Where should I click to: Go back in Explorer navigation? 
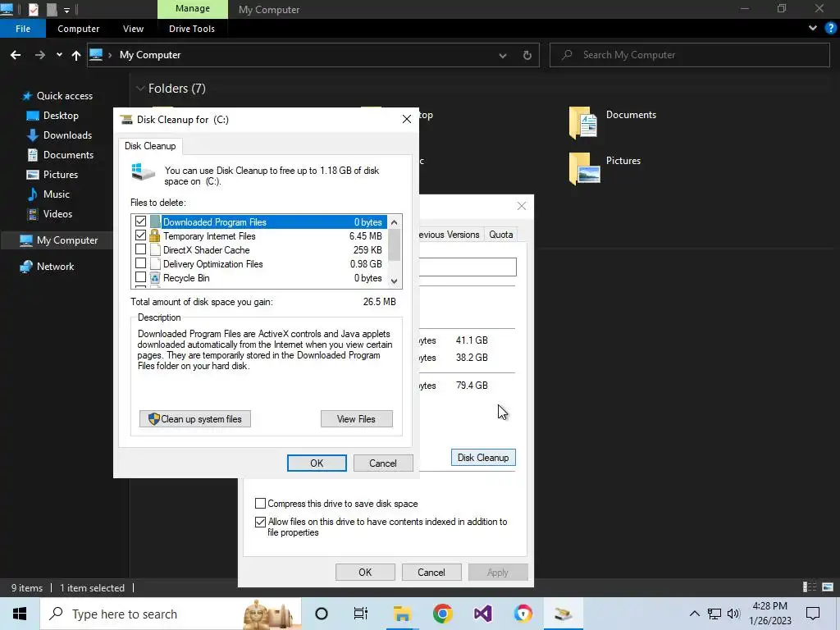pyautogui.click(x=16, y=55)
